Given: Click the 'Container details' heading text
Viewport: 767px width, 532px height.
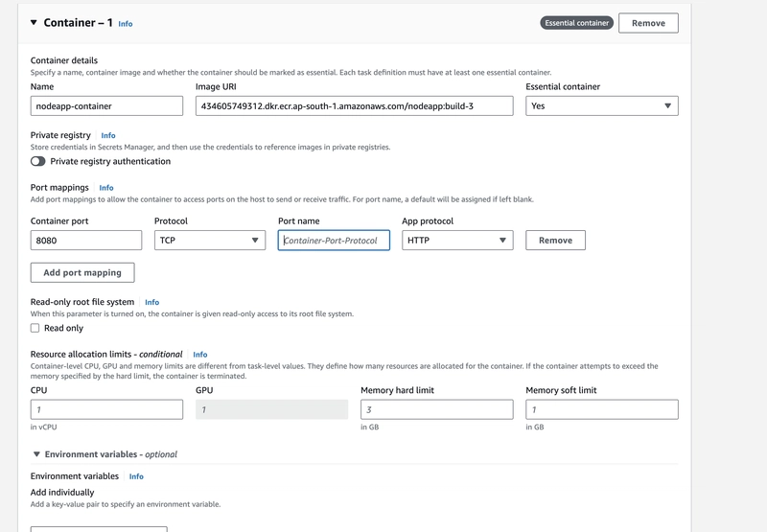Looking at the screenshot, I should click(x=64, y=60).
